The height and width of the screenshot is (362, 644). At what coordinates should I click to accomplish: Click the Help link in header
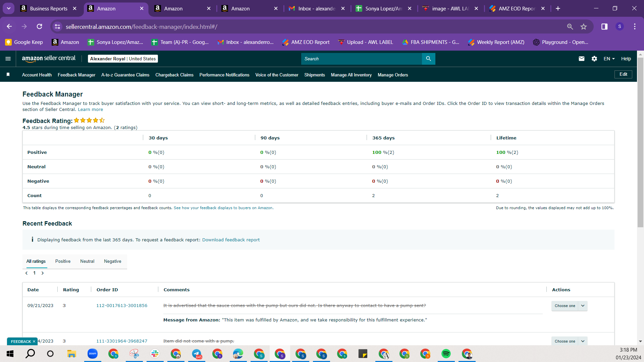click(626, 59)
